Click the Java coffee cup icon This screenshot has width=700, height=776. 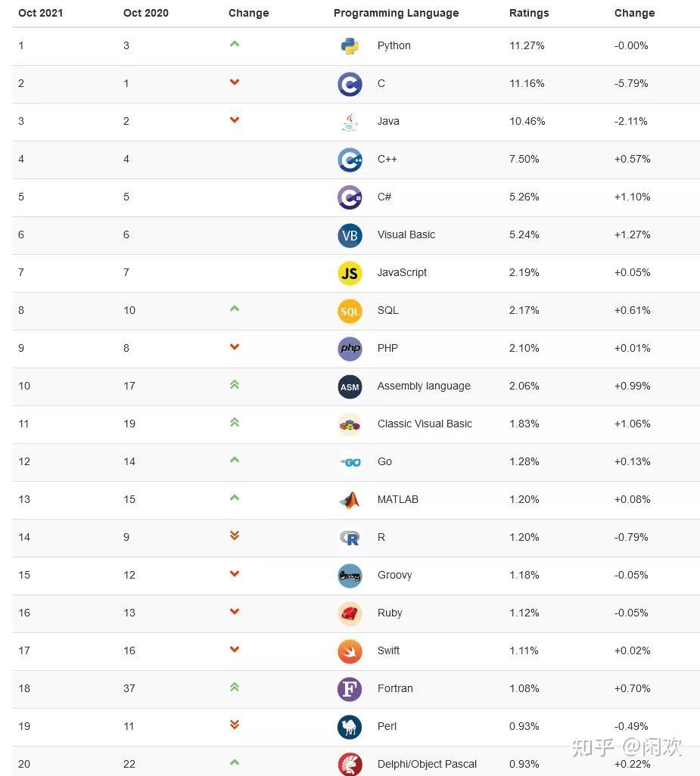(x=350, y=122)
